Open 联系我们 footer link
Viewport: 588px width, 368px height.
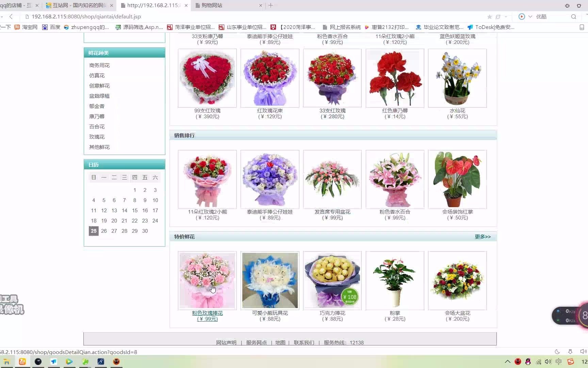(x=304, y=343)
